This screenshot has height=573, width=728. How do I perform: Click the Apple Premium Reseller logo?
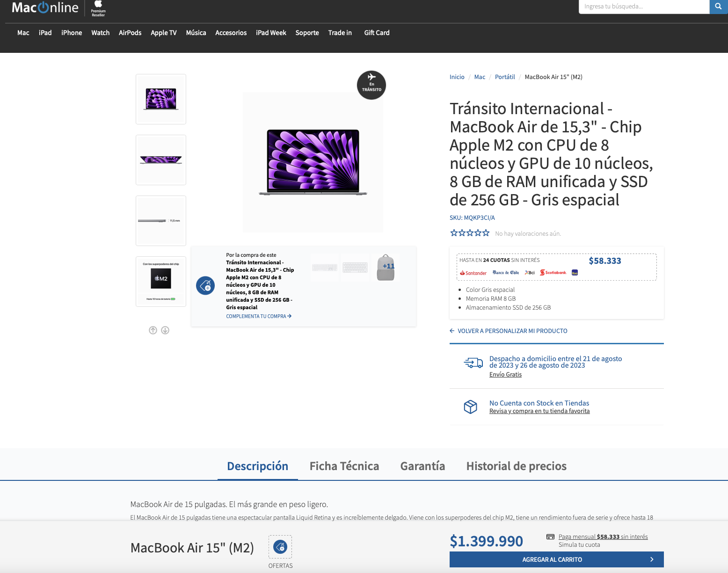click(98, 8)
